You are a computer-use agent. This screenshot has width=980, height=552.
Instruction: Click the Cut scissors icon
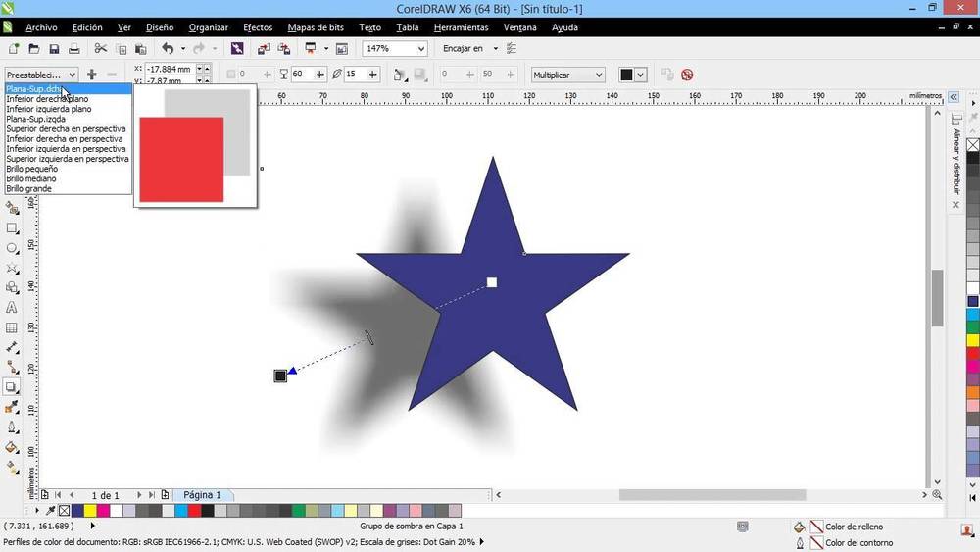100,49
